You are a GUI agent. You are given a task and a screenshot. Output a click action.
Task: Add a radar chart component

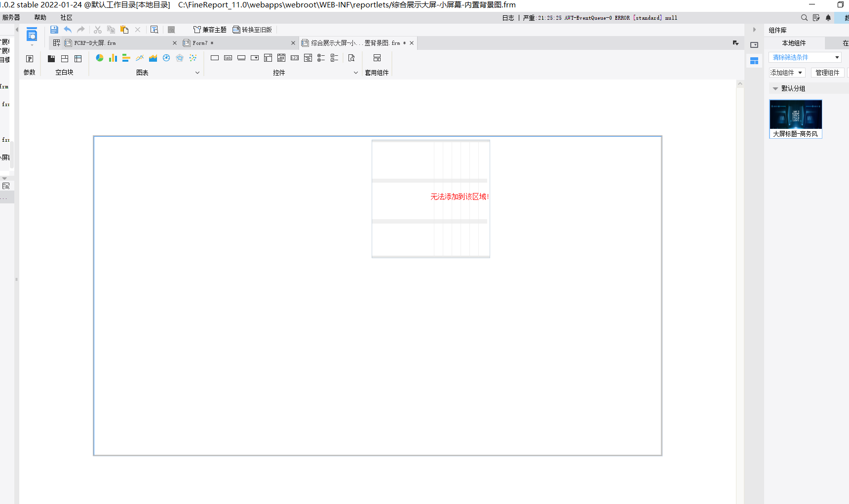[x=180, y=58]
